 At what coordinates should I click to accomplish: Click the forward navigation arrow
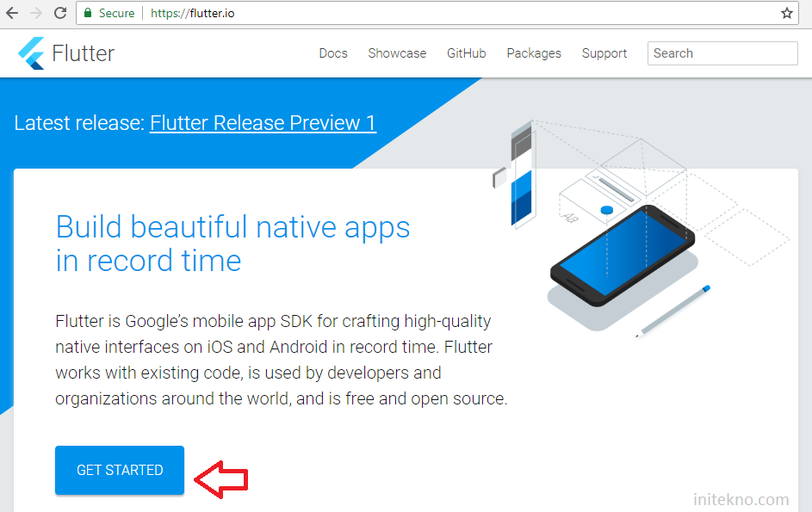[34, 14]
